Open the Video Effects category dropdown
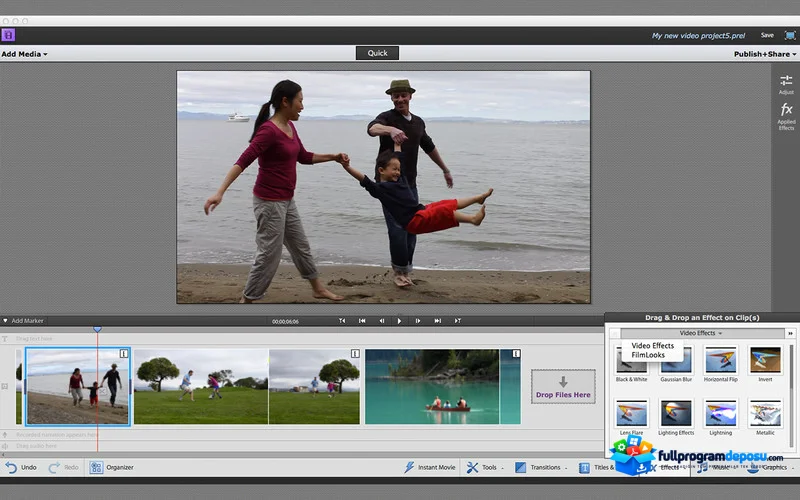Viewport: 800px width, 500px height. coord(701,333)
